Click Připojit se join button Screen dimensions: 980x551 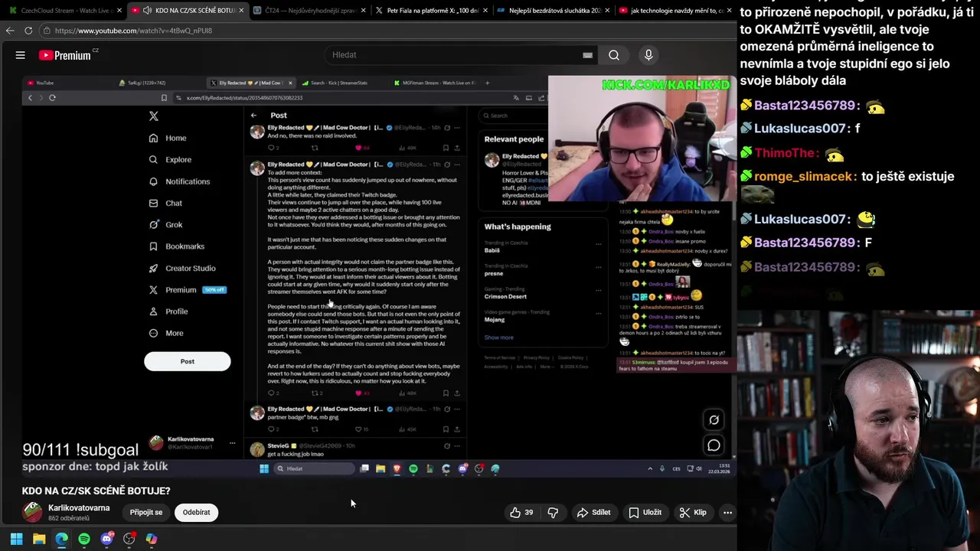point(146,513)
